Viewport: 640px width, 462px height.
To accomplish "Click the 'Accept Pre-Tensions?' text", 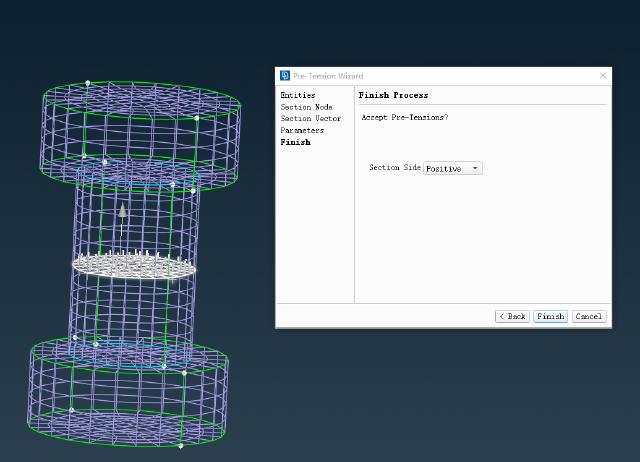I will 405,117.
